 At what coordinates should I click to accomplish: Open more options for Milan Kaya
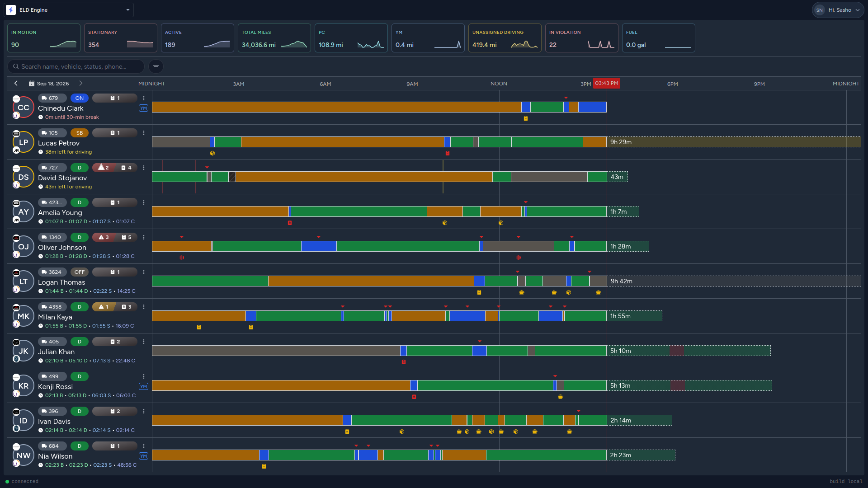tap(144, 307)
